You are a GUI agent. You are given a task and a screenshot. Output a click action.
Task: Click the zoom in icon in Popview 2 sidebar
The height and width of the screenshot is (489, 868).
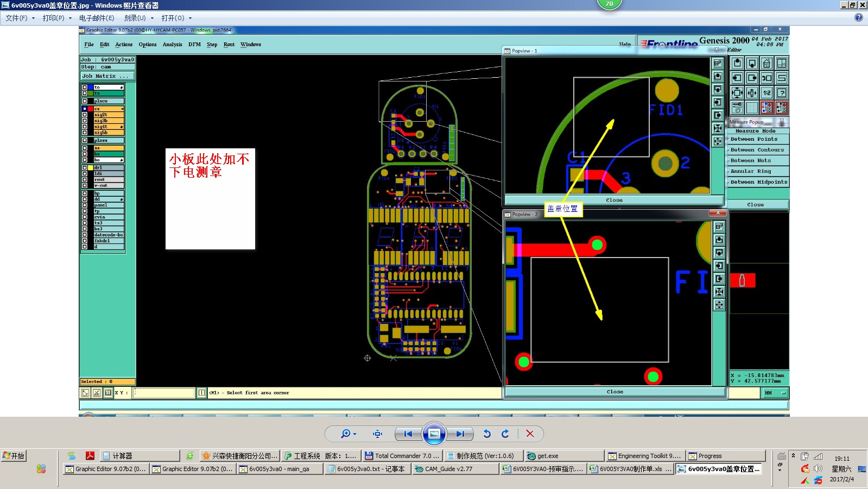pyautogui.click(x=719, y=292)
